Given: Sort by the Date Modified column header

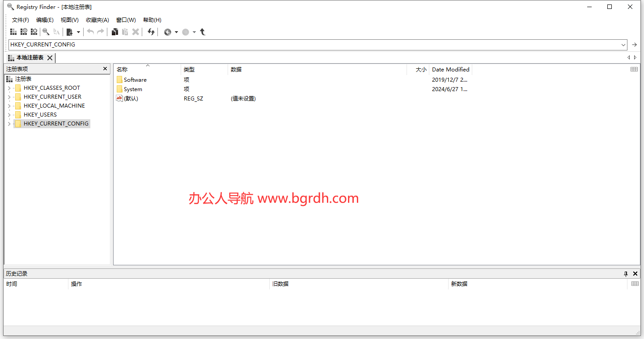Looking at the screenshot, I should [450, 69].
